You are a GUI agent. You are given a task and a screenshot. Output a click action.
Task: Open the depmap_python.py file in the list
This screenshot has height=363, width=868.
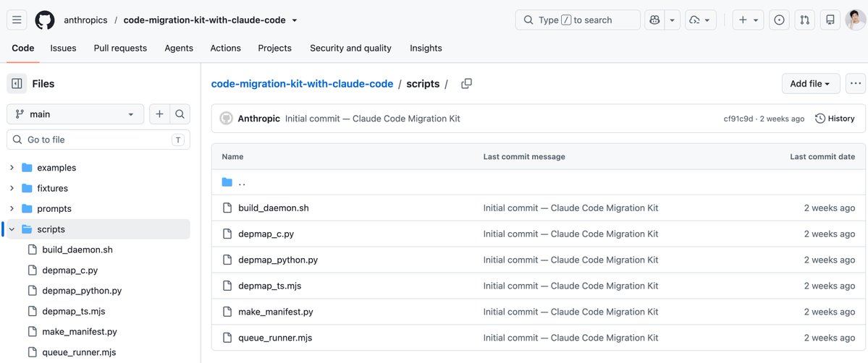pos(278,260)
